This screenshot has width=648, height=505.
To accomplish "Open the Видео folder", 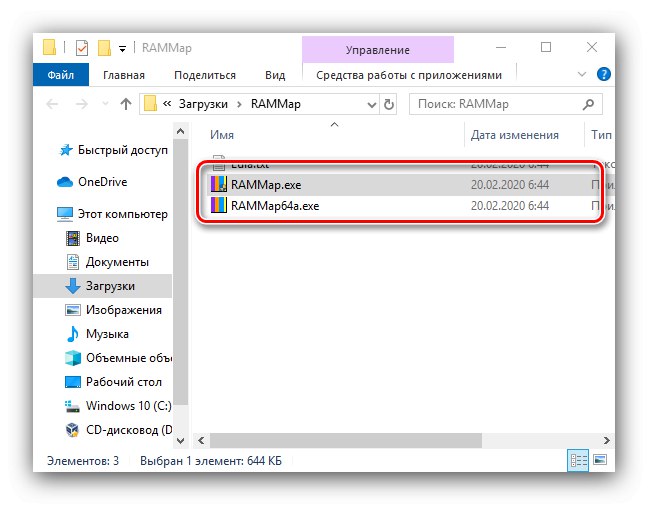I will [102, 238].
